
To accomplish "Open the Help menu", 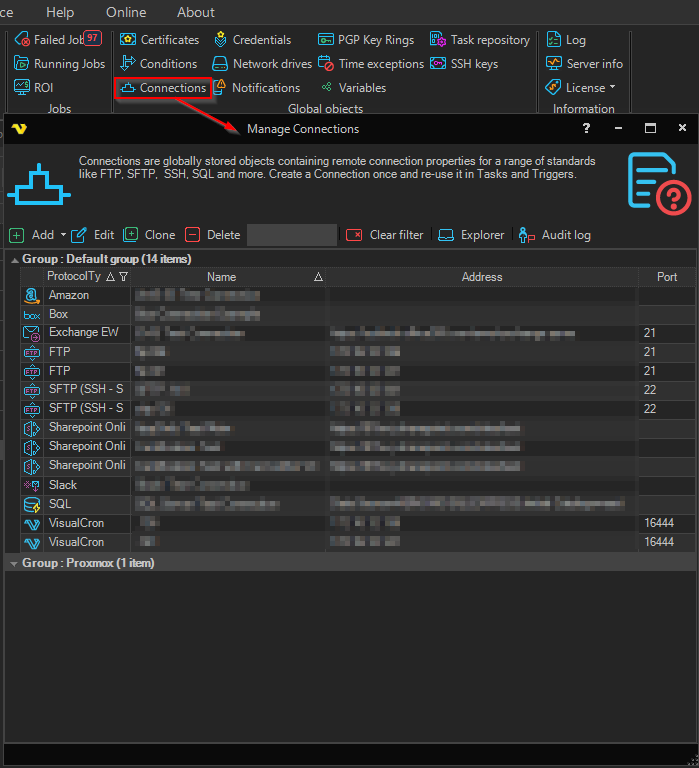I will [x=60, y=12].
